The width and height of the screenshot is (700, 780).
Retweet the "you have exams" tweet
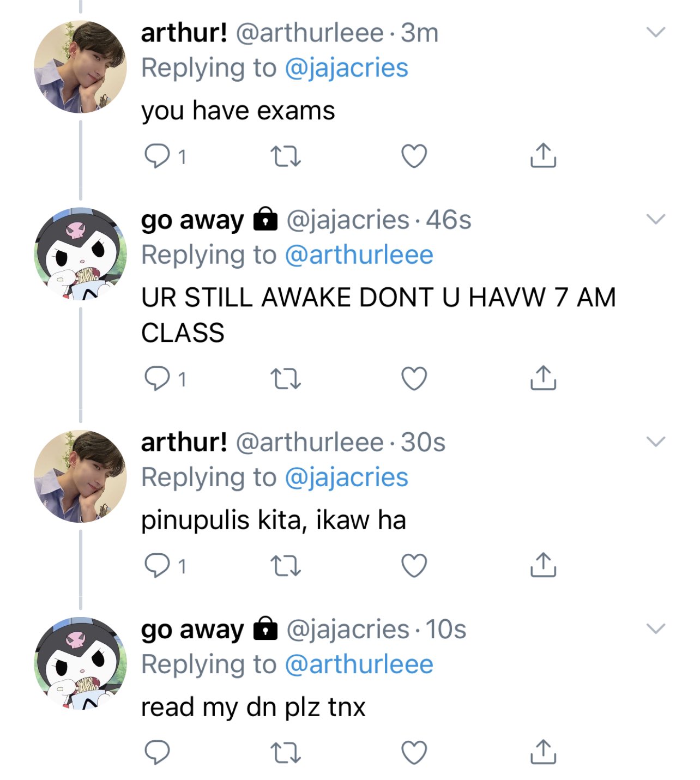286,156
